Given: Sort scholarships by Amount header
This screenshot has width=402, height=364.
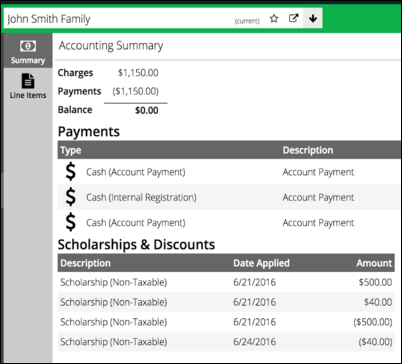Looking at the screenshot, I should pos(374,263).
